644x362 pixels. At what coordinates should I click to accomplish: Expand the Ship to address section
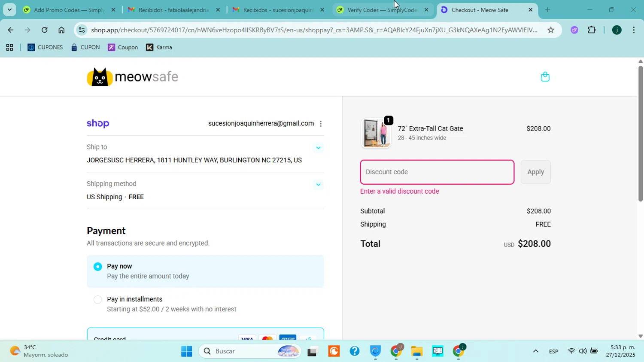point(318,148)
